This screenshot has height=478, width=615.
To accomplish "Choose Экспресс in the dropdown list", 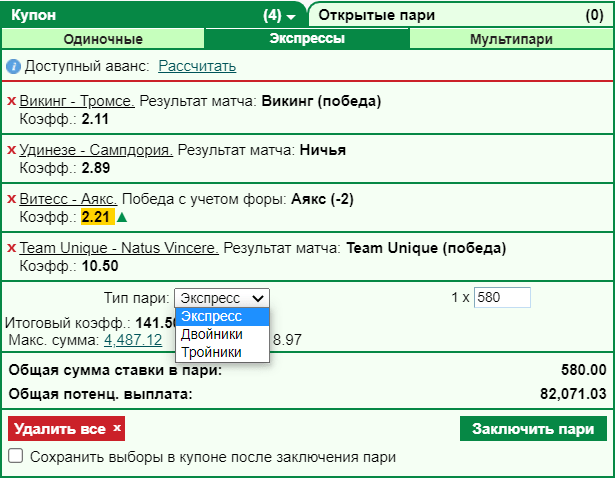I will (x=222, y=316).
